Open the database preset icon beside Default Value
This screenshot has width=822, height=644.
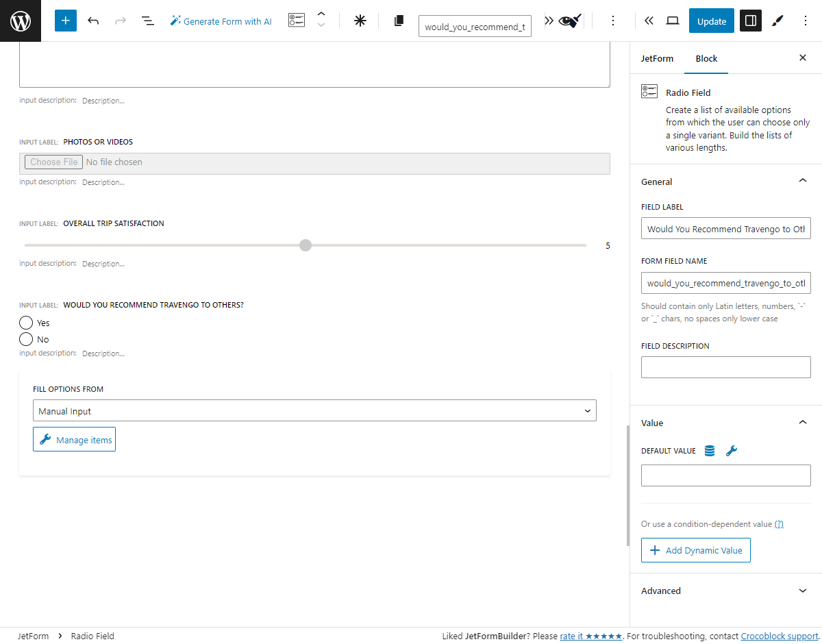[710, 451]
